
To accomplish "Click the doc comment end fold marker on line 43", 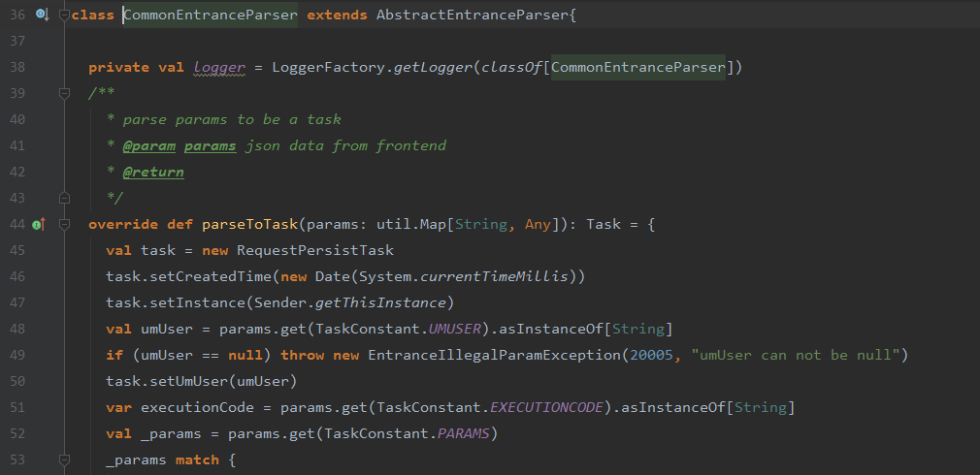I will coord(65,199).
